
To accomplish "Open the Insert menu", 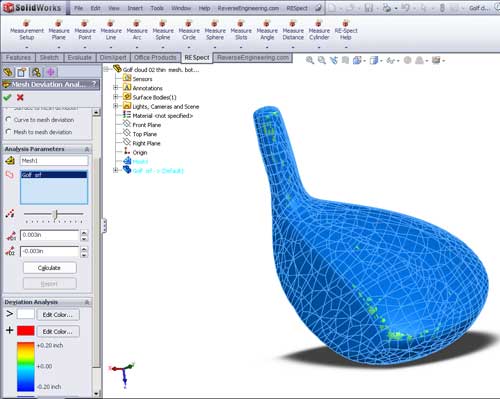I will click(135, 8).
